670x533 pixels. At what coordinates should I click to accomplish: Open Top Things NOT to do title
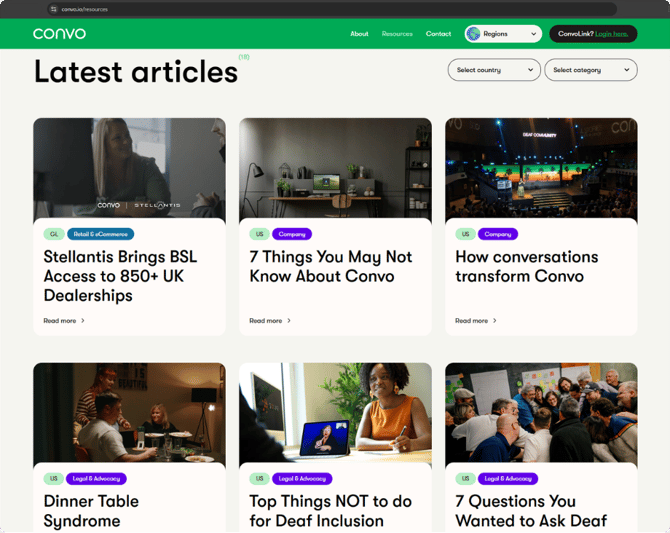[x=330, y=511]
